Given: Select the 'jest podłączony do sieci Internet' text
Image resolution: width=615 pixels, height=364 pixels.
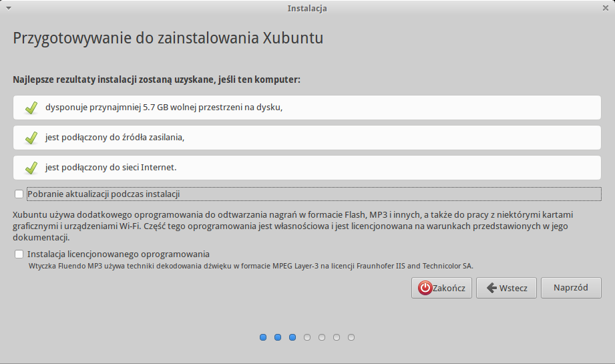Looking at the screenshot, I should tap(111, 168).
